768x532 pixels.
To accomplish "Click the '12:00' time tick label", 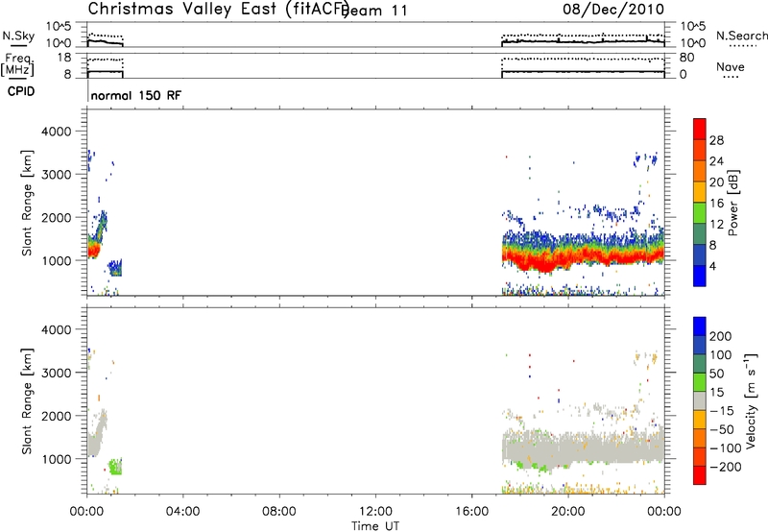I will pos(375,512).
